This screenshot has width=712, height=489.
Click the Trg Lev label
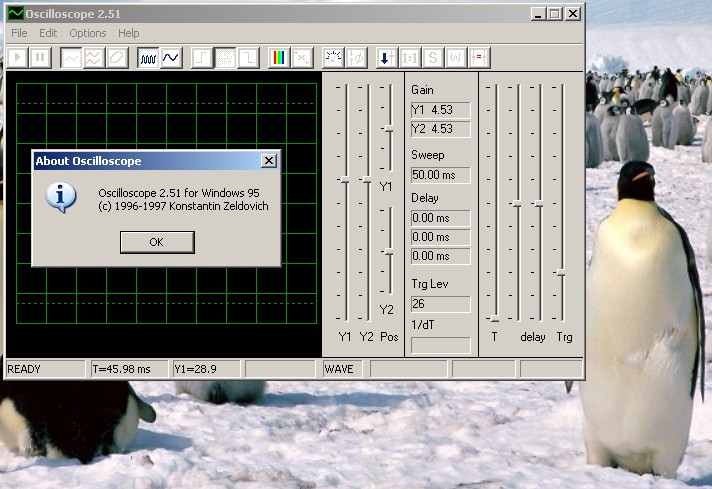(430, 284)
